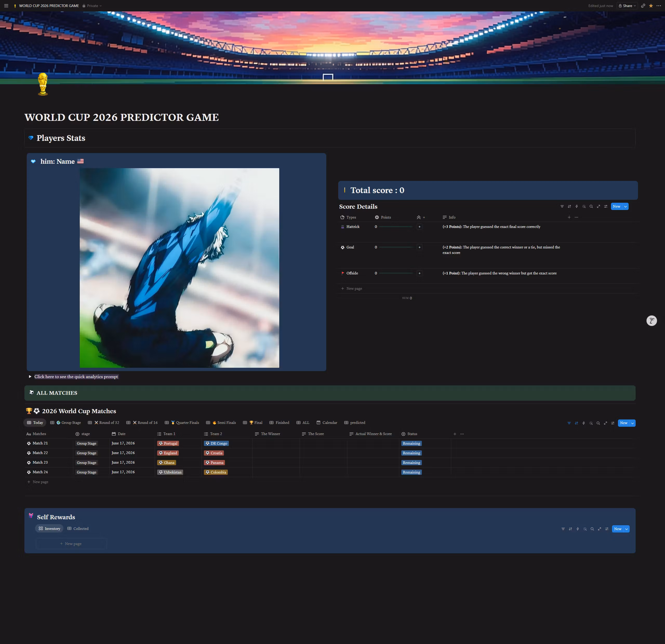Switch to the Semi Finals tab

[221, 423]
